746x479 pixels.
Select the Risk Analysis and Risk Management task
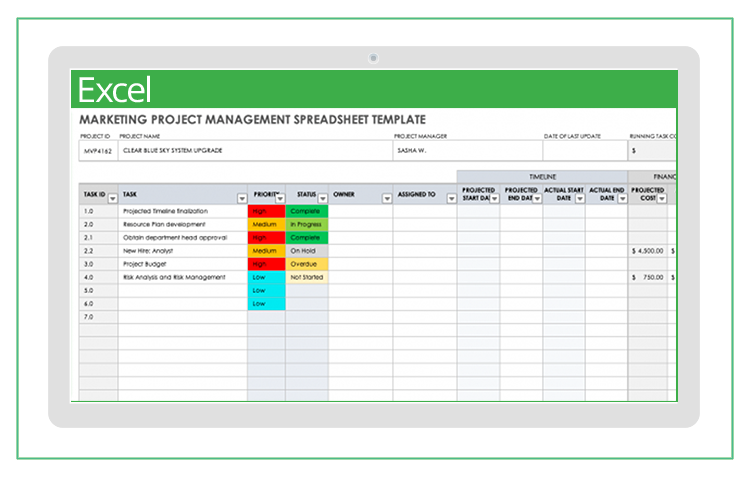[x=182, y=277]
